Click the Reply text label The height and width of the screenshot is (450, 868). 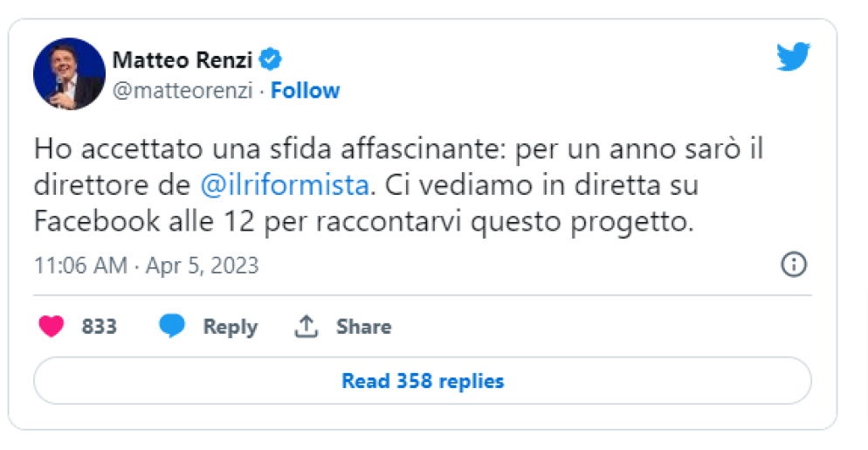[230, 327]
